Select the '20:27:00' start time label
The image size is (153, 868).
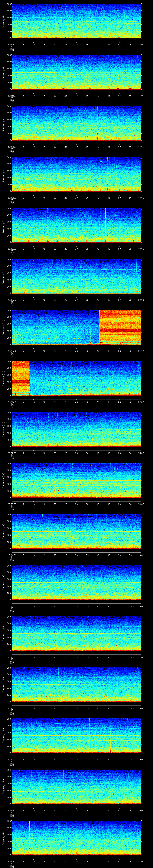(x=12, y=708)
